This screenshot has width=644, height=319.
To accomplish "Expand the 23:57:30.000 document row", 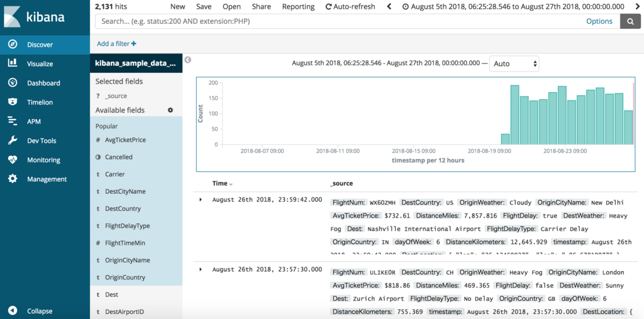I will point(201,269).
